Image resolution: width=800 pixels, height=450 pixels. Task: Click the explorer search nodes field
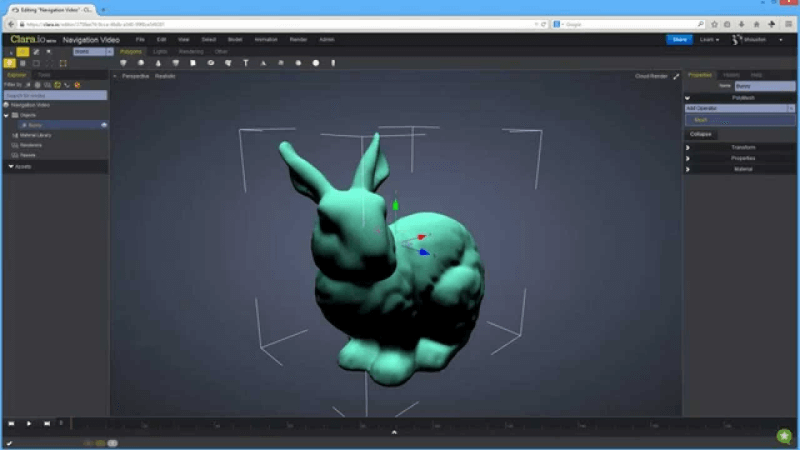(55, 95)
